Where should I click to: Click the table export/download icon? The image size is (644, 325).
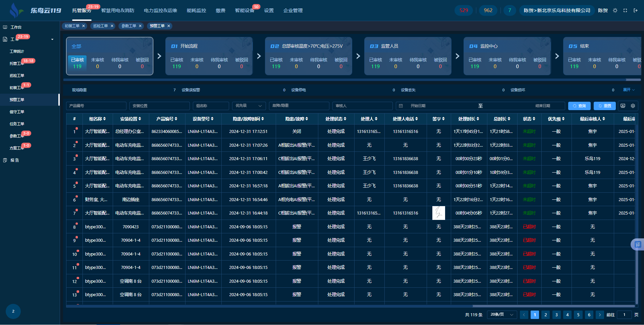pyautogui.click(x=623, y=106)
